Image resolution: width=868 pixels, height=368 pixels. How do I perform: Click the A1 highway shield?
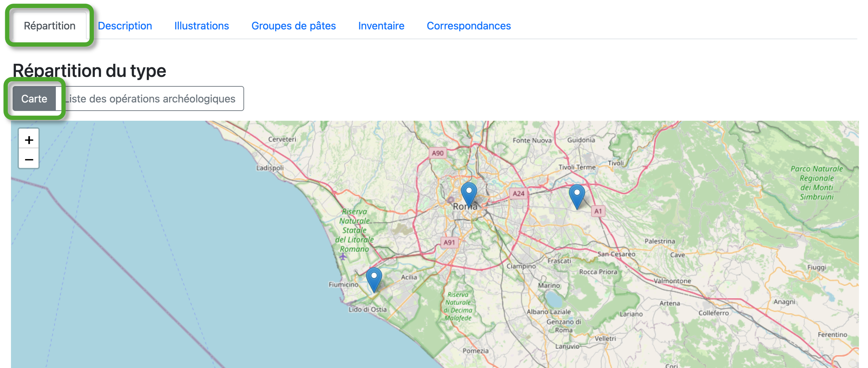[x=598, y=211]
